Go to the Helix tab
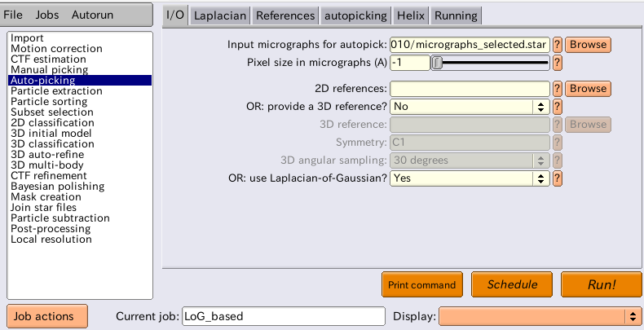Screen dimensions: 644x330 pyautogui.click(x=411, y=16)
